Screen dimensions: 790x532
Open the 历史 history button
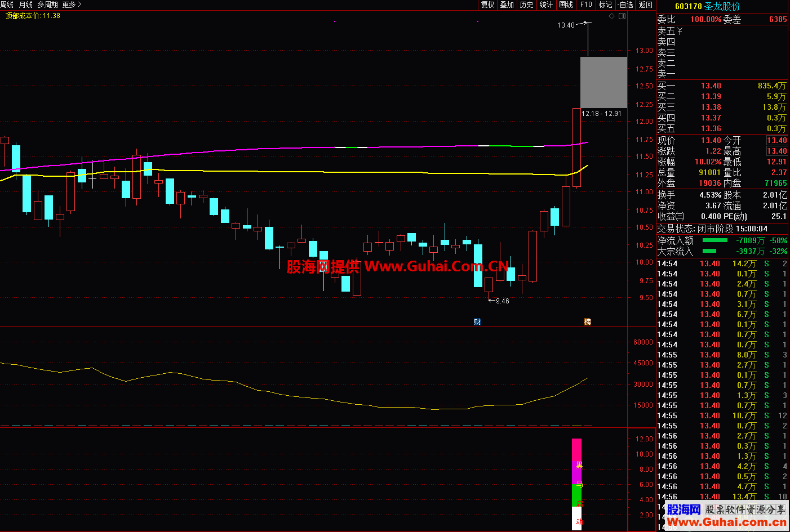click(527, 5)
